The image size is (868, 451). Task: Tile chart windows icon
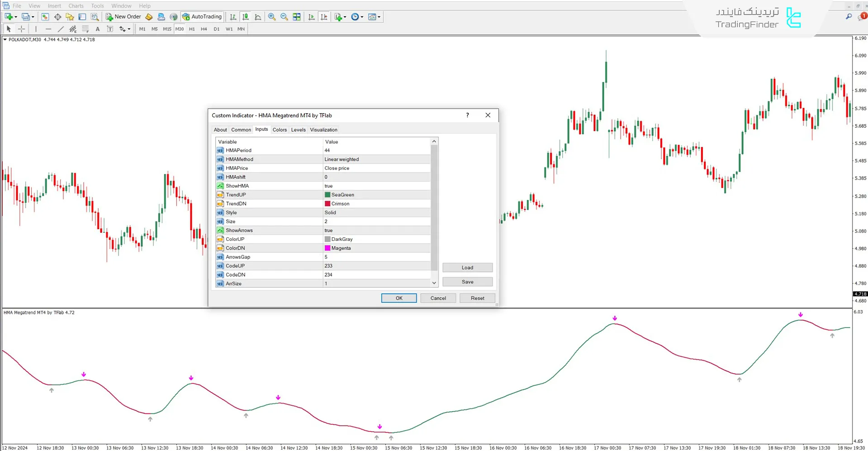297,17
